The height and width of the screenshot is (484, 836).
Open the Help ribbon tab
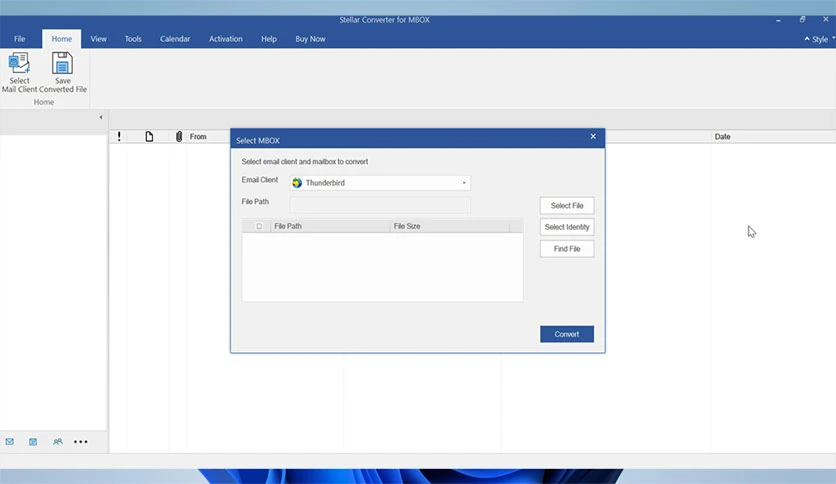[x=269, y=39]
